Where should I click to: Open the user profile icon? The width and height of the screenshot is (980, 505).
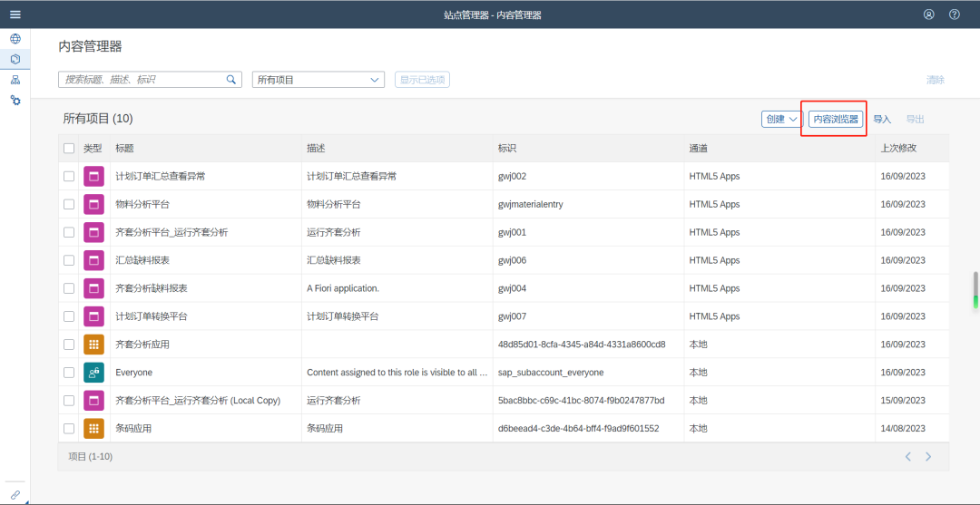pyautogui.click(x=929, y=15)
